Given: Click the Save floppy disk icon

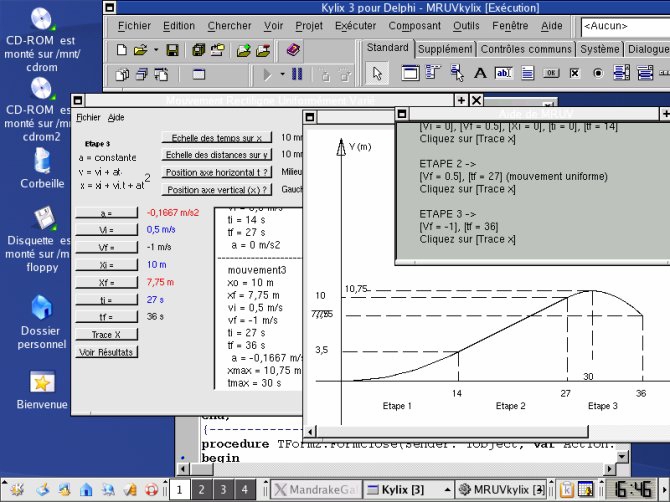Looking at the screenshot, I should 172,50.
